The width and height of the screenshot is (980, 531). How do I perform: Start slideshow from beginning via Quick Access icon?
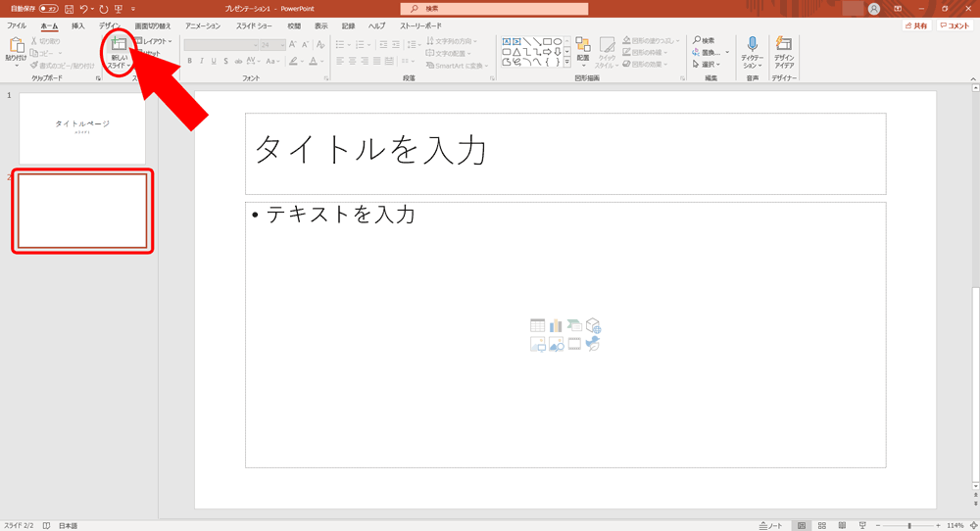tap(119, 9)
